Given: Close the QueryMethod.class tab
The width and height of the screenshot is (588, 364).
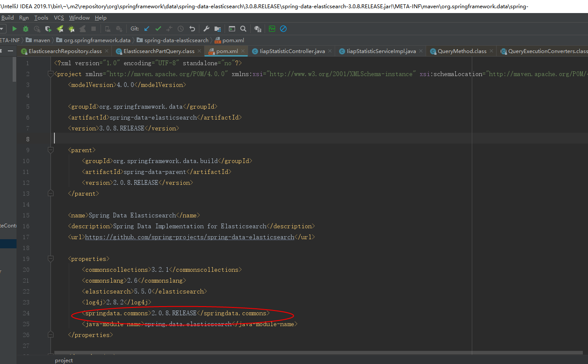Looking at the screenshot, I should click(x=491, y=51).
